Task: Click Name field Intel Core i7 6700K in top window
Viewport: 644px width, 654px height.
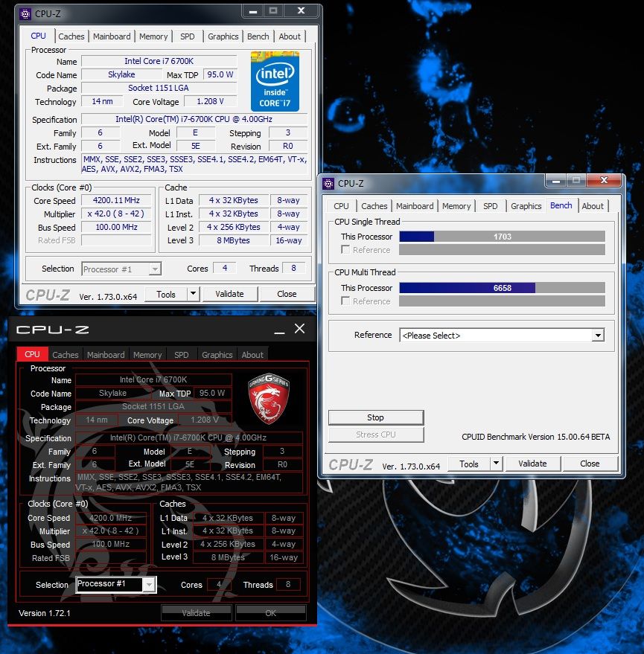Action: [159, 61]
